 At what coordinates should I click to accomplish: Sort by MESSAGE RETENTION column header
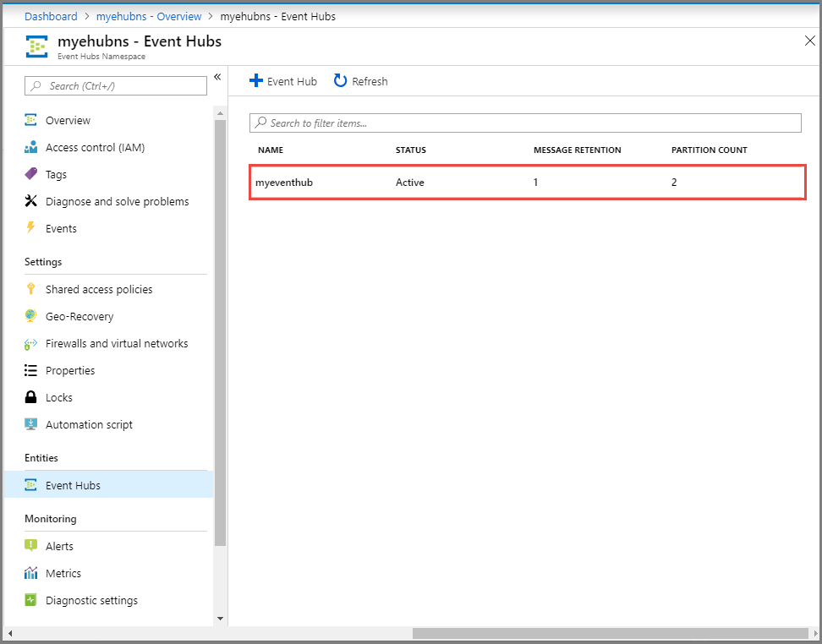pyautogui.click(x=578, y=150)
